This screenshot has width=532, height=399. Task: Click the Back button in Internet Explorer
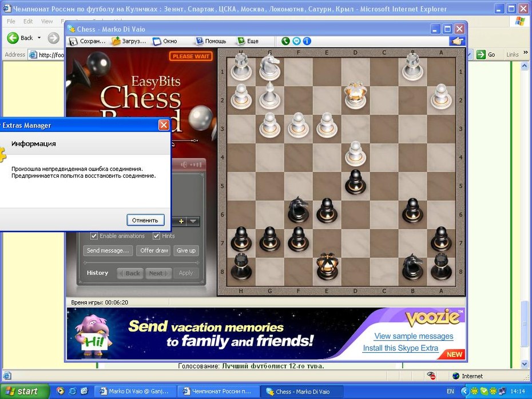click(x=21, y=38)
